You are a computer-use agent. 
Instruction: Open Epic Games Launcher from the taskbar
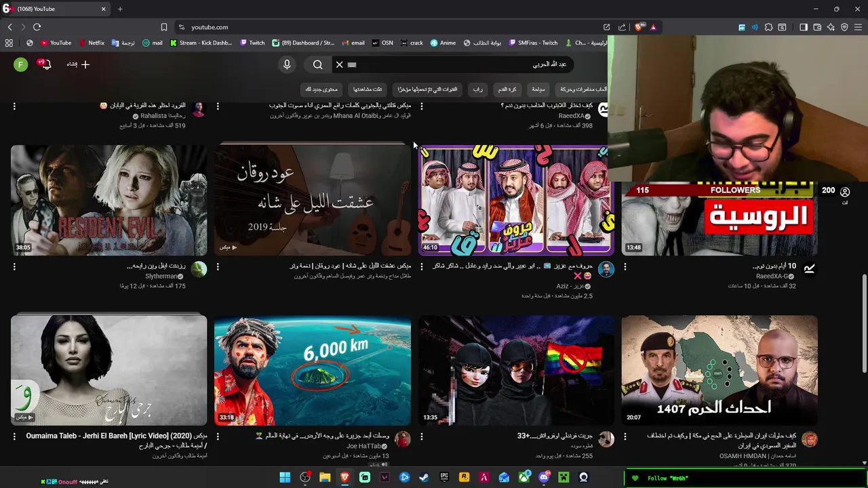point(444,478)
